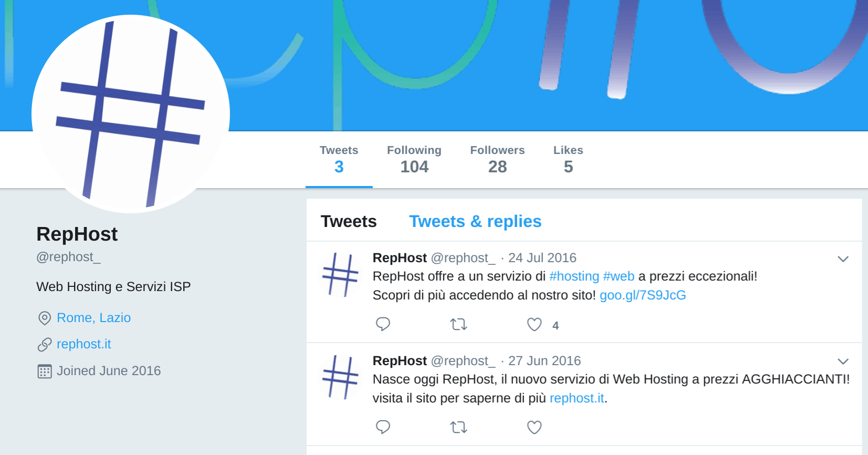Image resolution: width=868 pixels, height=455 pixels.
Task: Click the avatar on the 27 Jun tweet
Action: tap(340, 377)
